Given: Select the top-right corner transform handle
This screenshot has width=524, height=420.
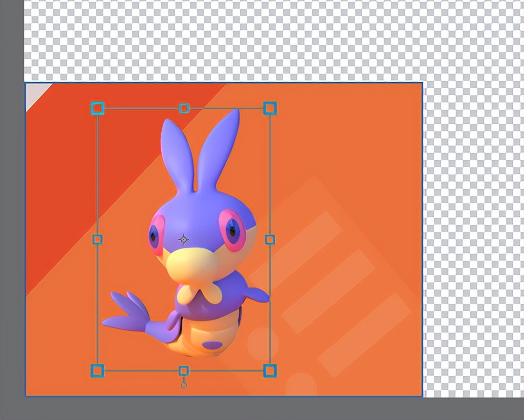Looking at the screenshot, I should pos(270,108).
